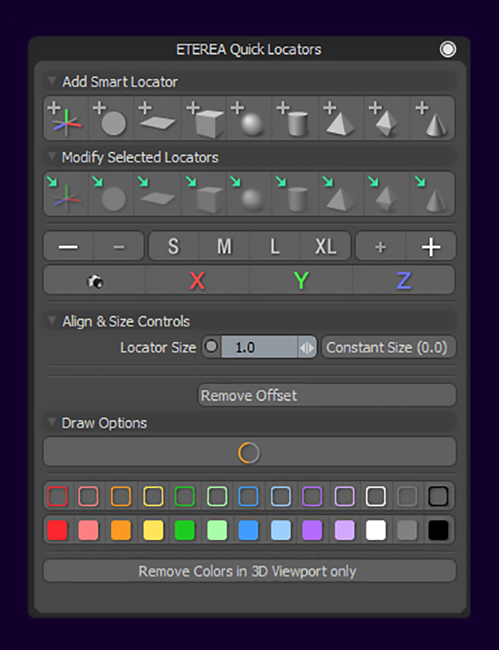Click the small minus size button
Screen dimensions: 499x650
(x=119, y=246)
